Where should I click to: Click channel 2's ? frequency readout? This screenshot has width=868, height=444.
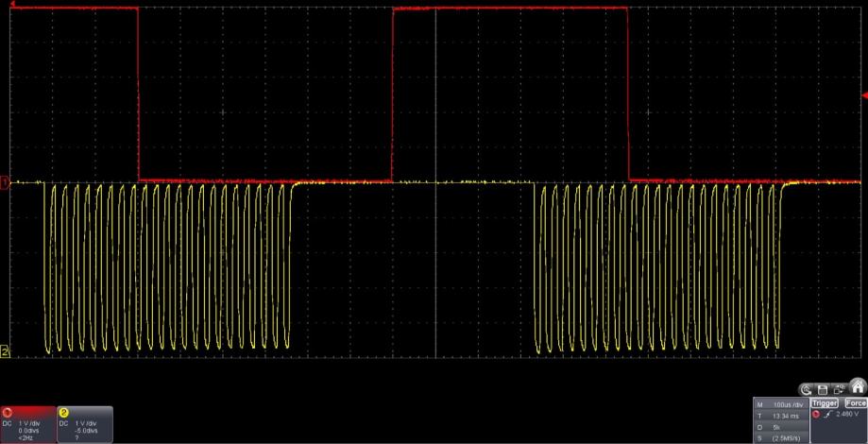tap(77, 438)
